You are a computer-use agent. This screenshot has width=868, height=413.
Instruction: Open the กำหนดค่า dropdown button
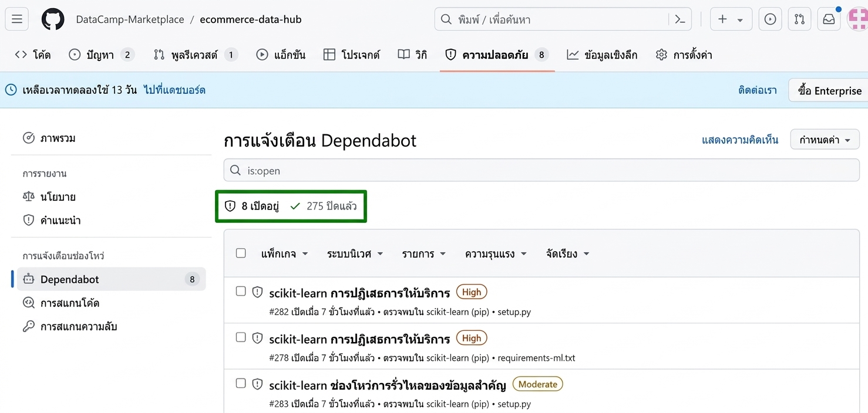pyautogui.click(x=825, y=140)
